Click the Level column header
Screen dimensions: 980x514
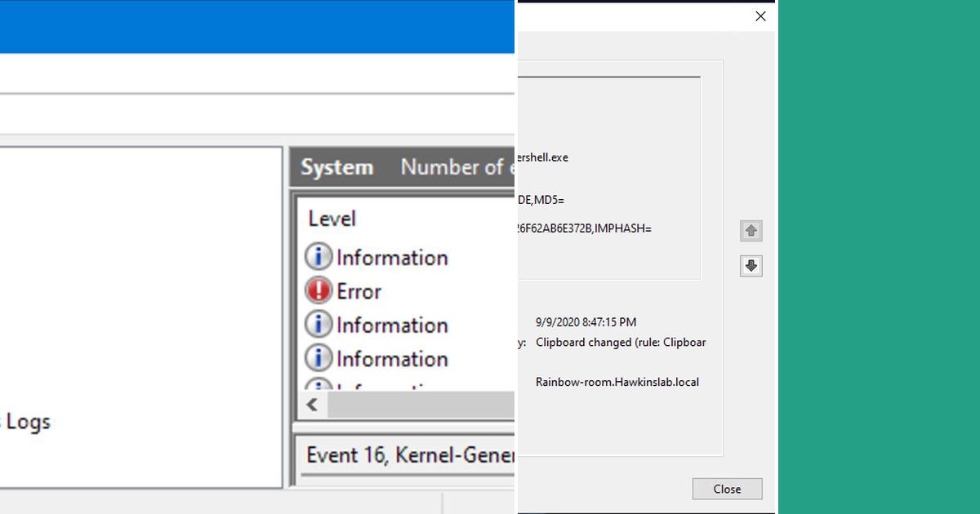[332, 219]
